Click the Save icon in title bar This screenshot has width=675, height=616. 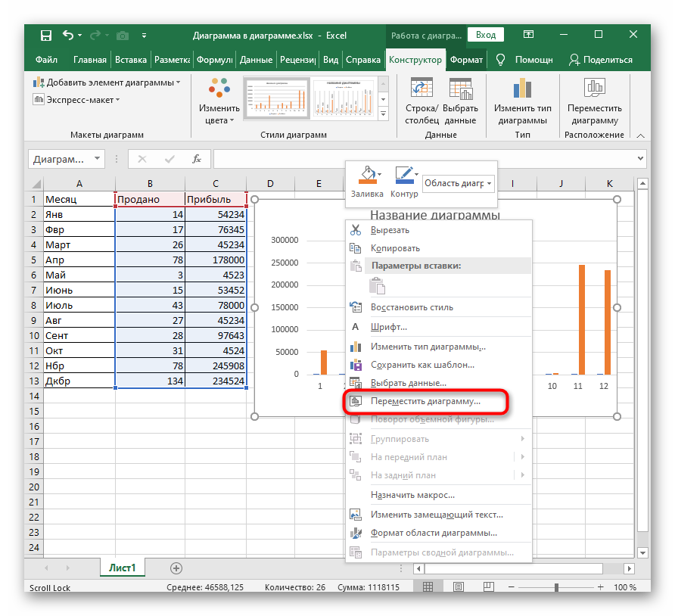46,35
